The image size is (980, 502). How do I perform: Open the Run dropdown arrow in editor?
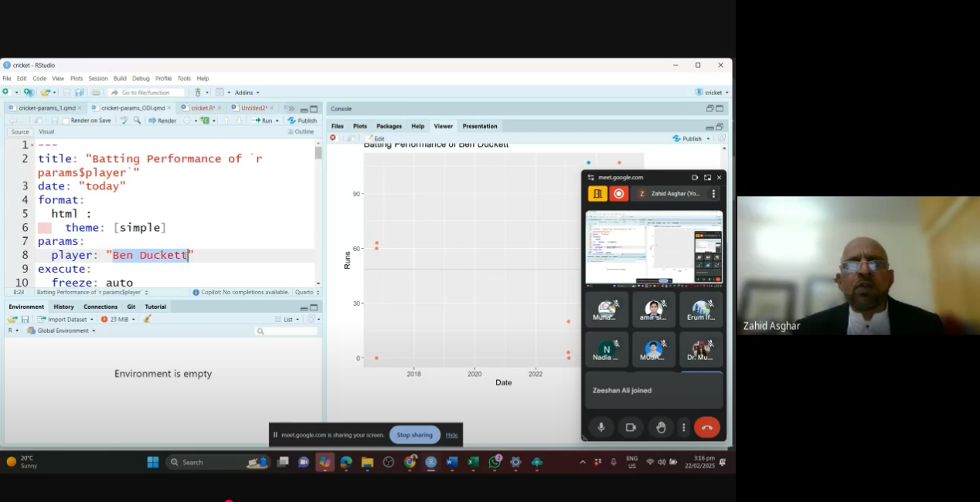pyautogui.click(x=277, y=120)
